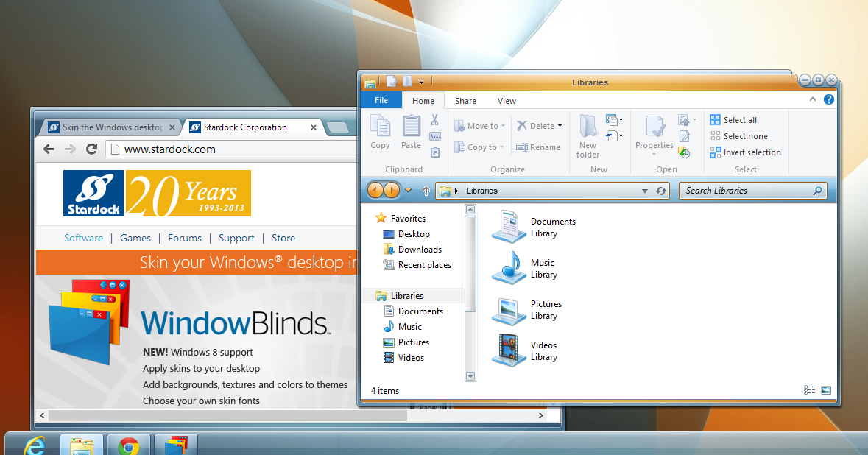Open the Forums link
The height and width of the screenshot is (455, 868).
pos(185,238)
